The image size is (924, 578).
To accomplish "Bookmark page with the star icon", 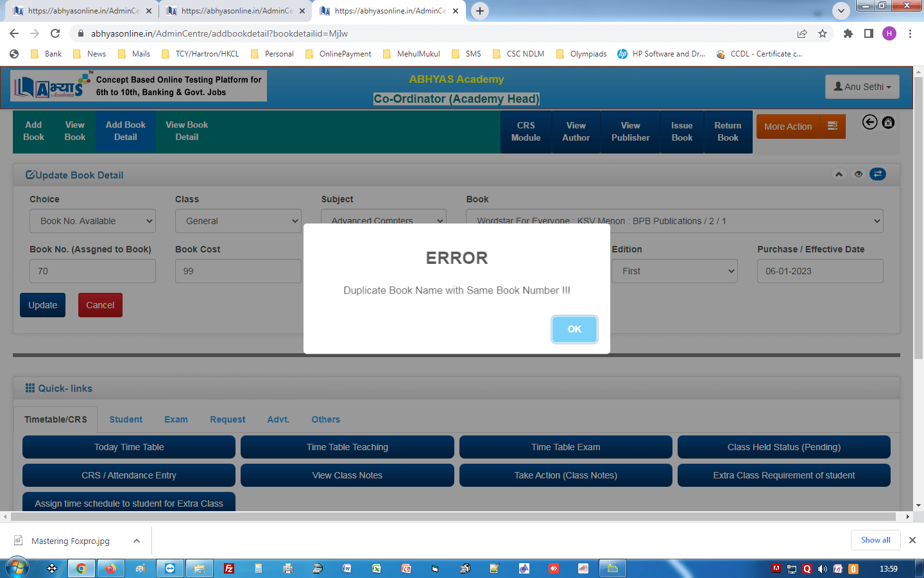I will (823, 33).
